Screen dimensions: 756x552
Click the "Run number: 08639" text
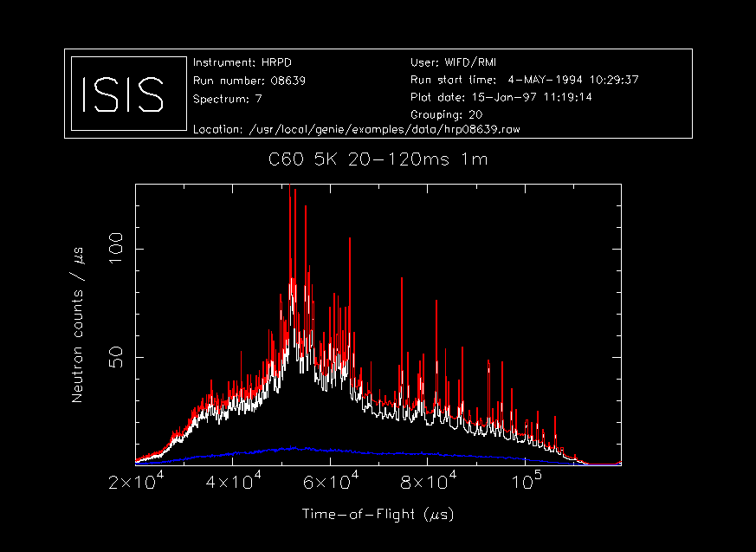pos(249,81)
